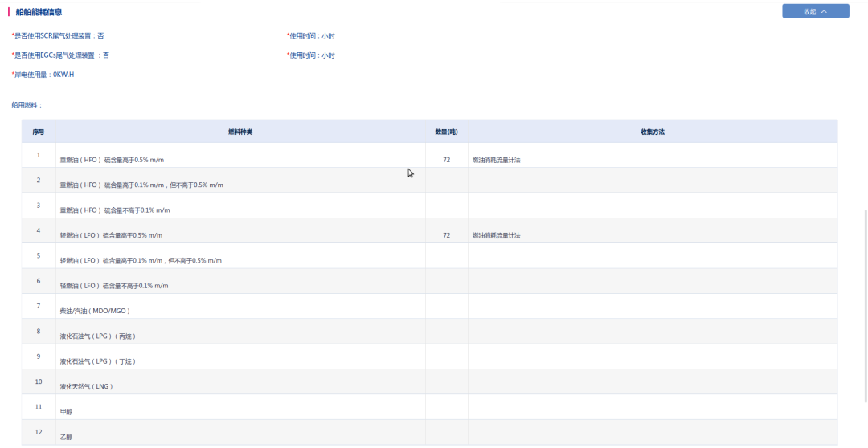
Task: Click the 是否使用EGCs尾气处理装置 field text
Action: [x=60, y=55]
